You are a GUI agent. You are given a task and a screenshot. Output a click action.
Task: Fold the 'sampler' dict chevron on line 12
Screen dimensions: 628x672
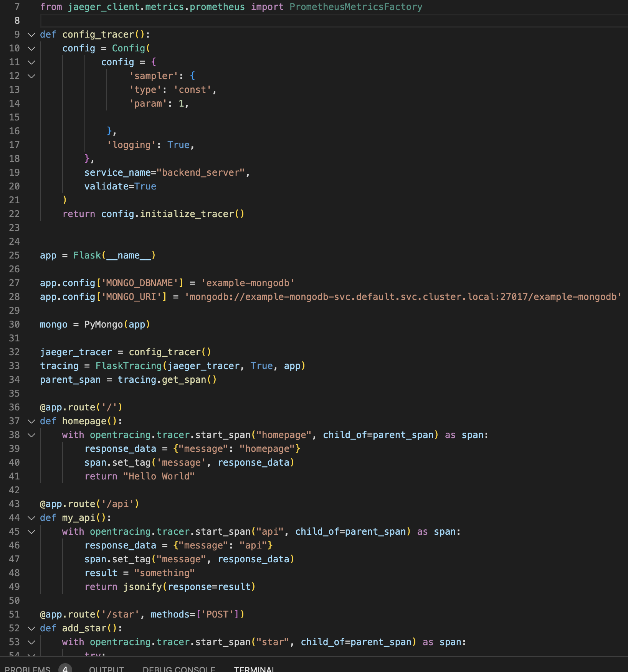(x=31, y=76)
